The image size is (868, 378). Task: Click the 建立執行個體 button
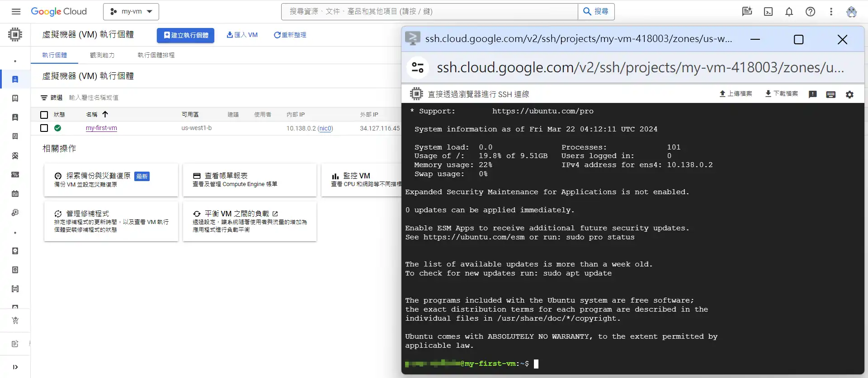(185, 35)
